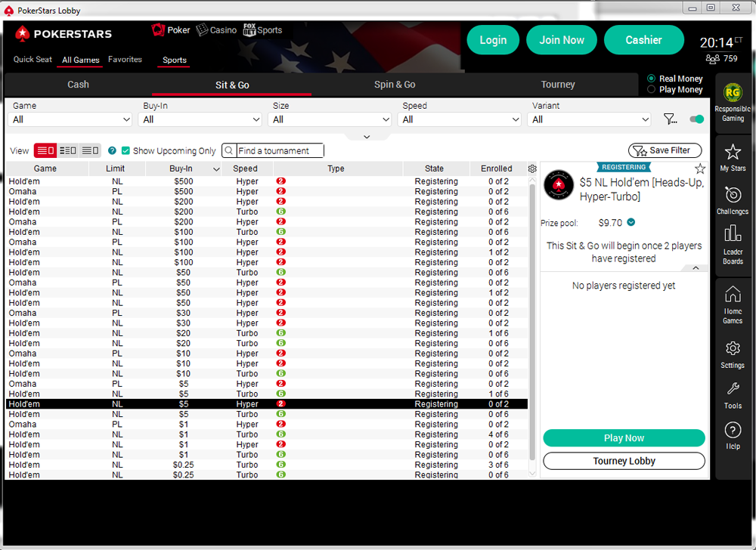This screenshot has width=756, height=550.
Task: Switch to the Cash tab
Action: [x=78, y=85]
